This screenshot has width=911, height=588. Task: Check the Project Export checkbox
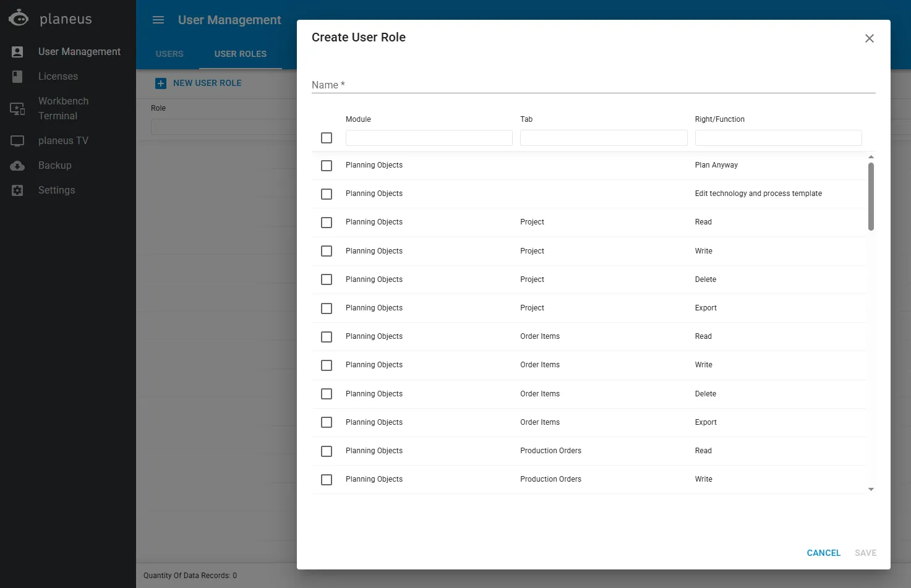click(327, 309)
